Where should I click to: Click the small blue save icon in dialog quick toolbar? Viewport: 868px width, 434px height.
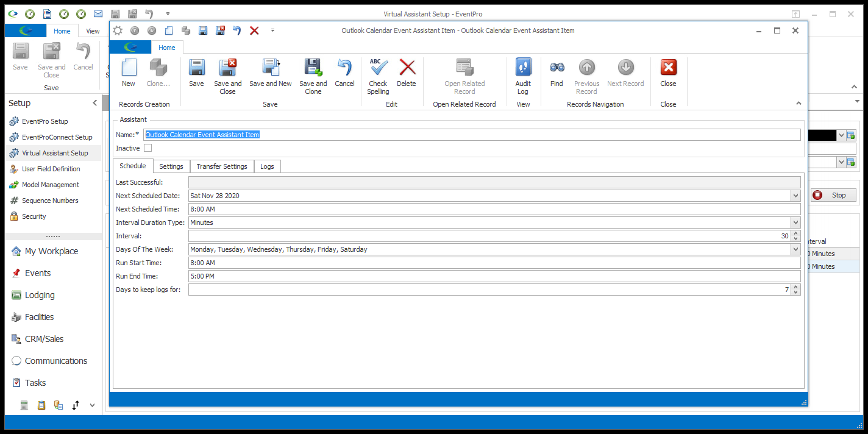click(203, 30)
